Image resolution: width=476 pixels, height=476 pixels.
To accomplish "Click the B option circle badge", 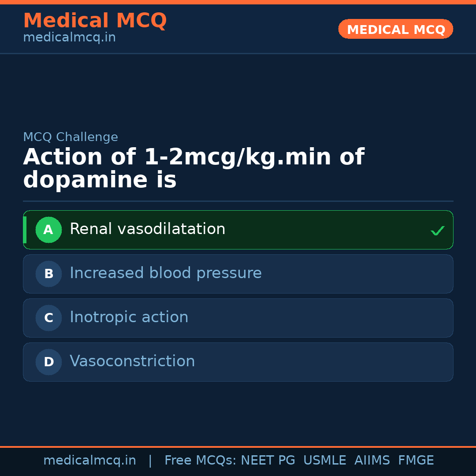I will pyautogui.click(x=48, y=274).
